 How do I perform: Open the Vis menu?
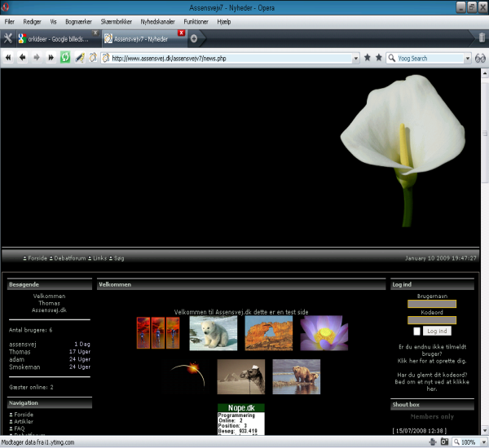(x=53, y=21)
